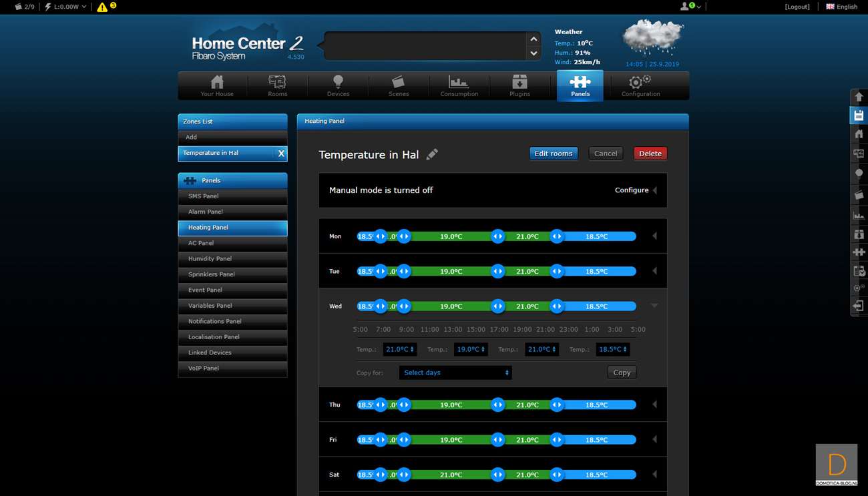Click the first slider handle on Tuesday schedule
This screenshot has height=496, width=868.
click(380, 272)
